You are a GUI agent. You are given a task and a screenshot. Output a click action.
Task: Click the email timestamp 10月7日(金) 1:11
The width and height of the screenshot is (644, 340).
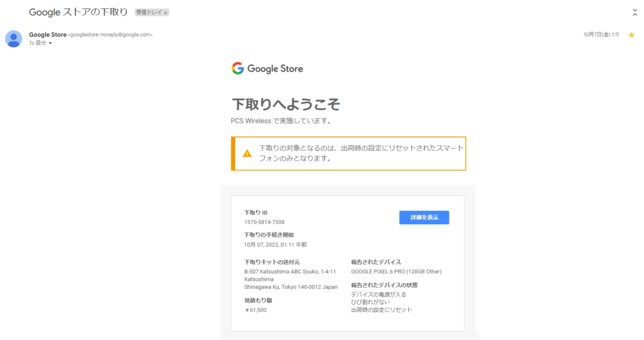(601, 35)
